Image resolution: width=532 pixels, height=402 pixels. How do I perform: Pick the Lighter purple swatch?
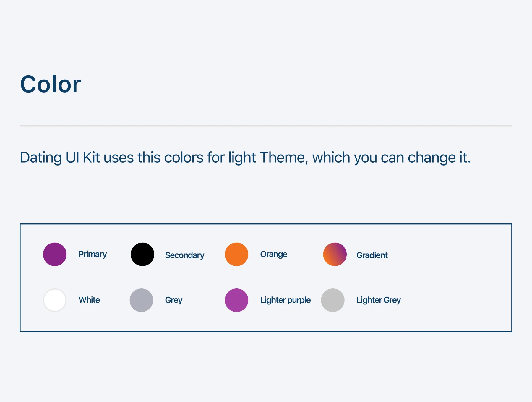pos(236,300)
